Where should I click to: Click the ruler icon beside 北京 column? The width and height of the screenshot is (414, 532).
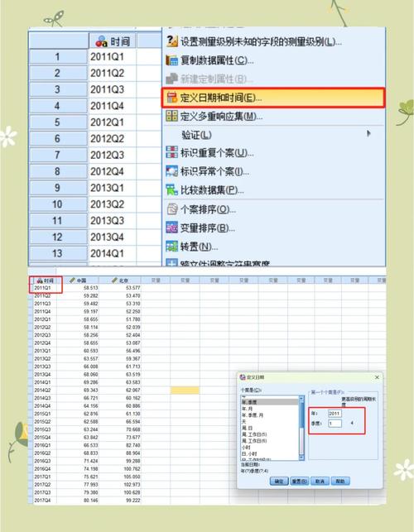click(x=114, y=280)
